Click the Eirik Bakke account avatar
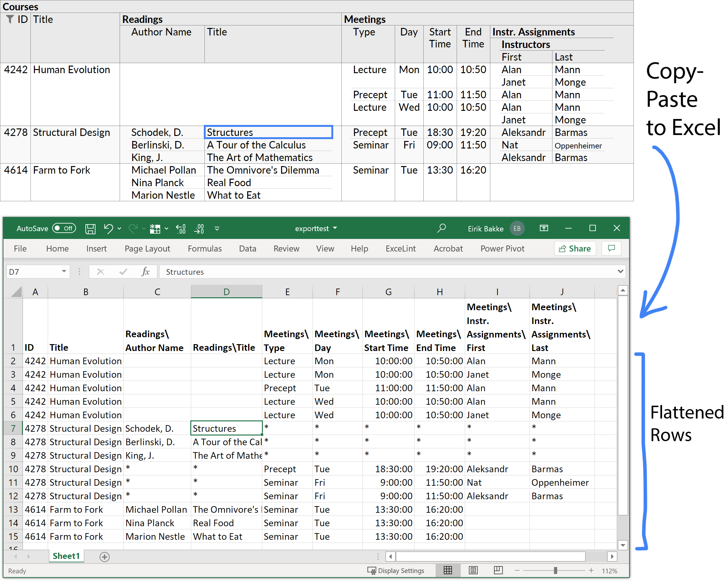Viewport: 728px width, 584px height. pos(517,228)
